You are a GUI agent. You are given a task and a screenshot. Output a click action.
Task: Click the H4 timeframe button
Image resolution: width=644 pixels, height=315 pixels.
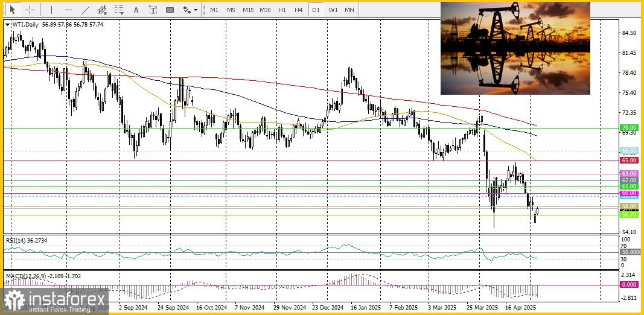299,10
